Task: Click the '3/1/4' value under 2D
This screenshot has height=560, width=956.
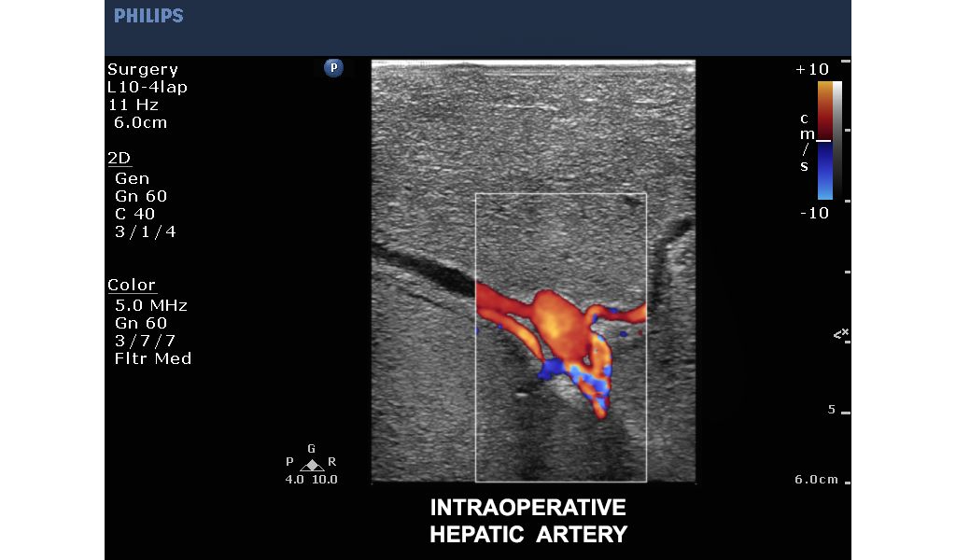Action: coord(145,231)
